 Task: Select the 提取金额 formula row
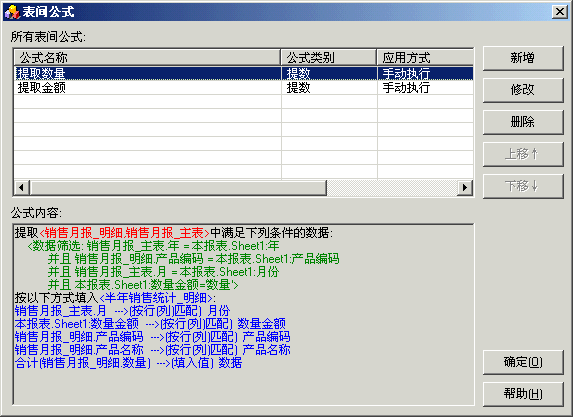point(244,88)
